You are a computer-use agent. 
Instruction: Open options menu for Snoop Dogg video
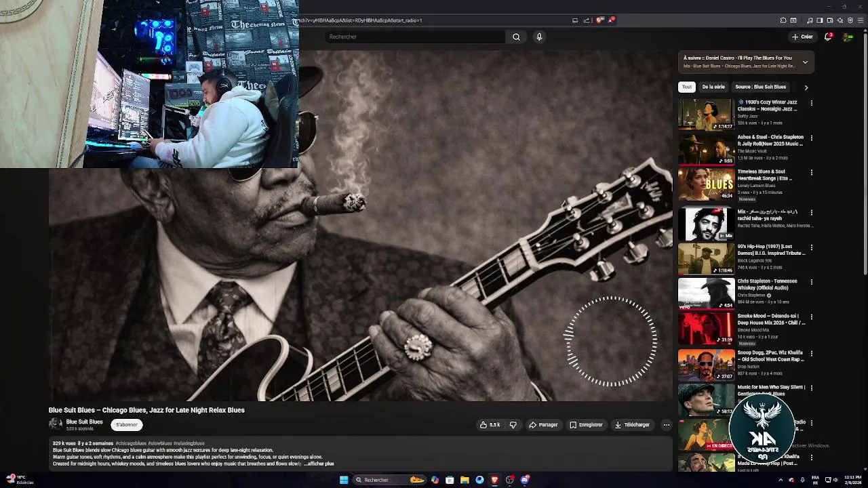pyautogui.click(x=812, y=353)
